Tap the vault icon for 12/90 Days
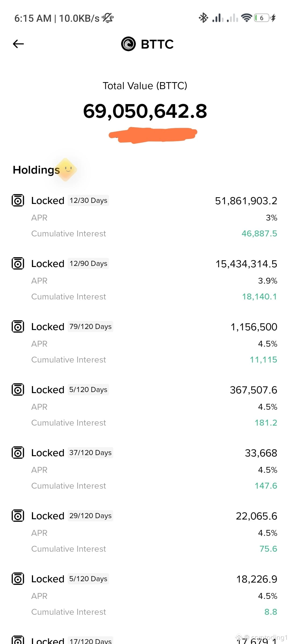The width and height of the screenshot is (290, 644). 18,264
